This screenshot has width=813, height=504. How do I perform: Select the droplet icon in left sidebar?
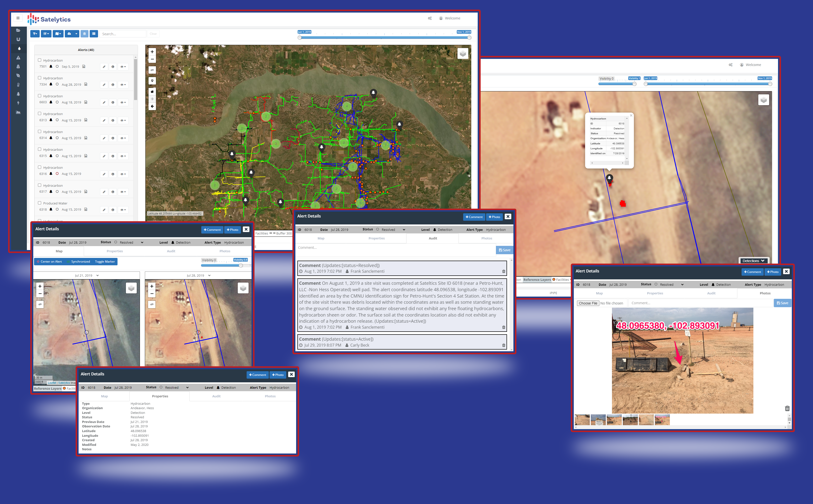19,49
